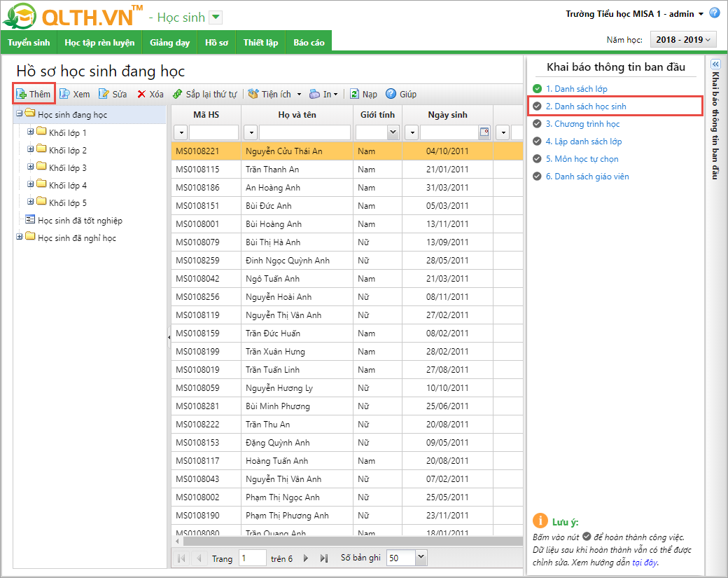Click the tại đây guide link
This screenshot has width=728, height=578.
(644, 562)
